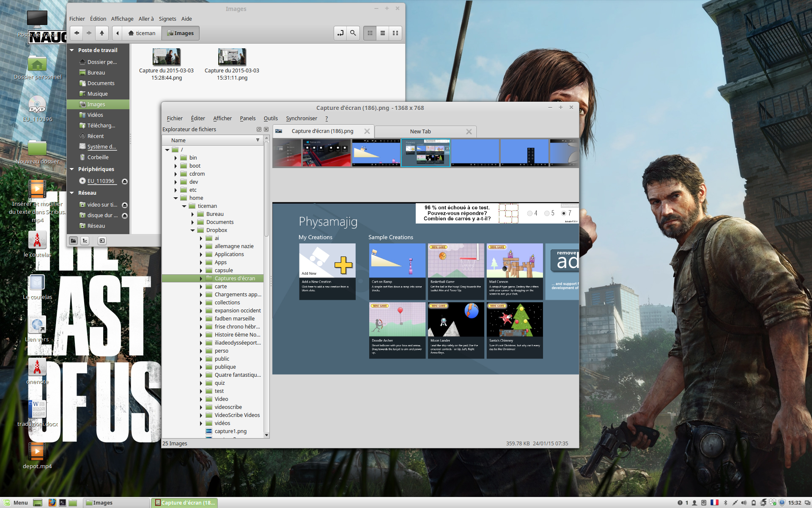Screen dimensions: 812x508
Task: Select the Cart on Ramp filmstrip thumbnail
Action: click(x=376, y=153)
